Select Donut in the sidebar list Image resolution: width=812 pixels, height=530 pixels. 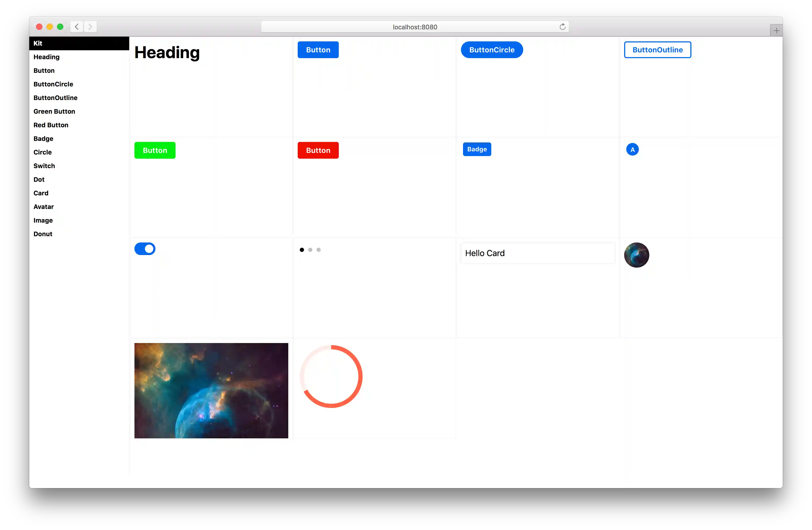click(43, 234)
